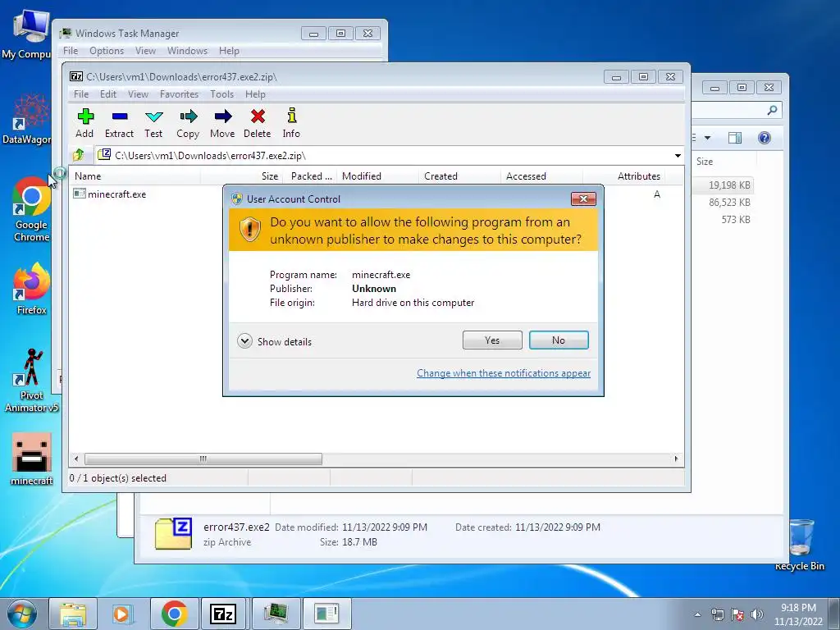This screenshot has height=630, width=840.
Task: Launch the Firefox desktop shortcut
Action: tap(31, 290)
